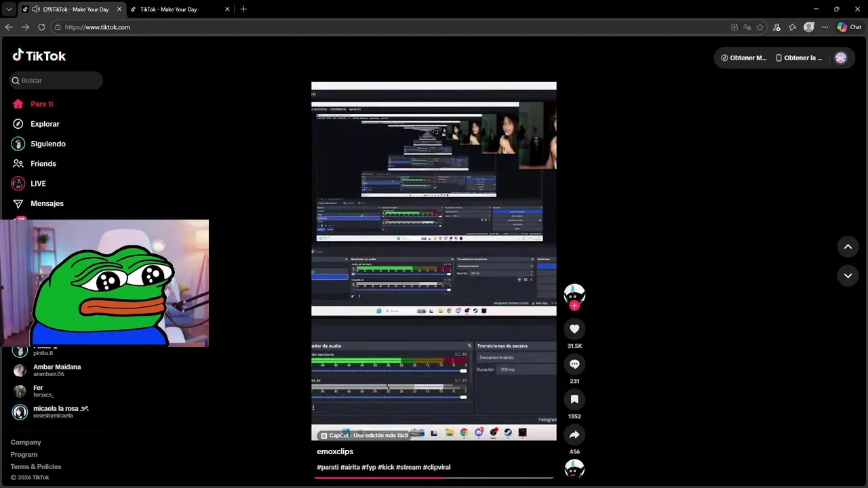The width and height of the screenshot is (868, 488).
Task: Click the Obtener la... app button
Action: [800, 58]
